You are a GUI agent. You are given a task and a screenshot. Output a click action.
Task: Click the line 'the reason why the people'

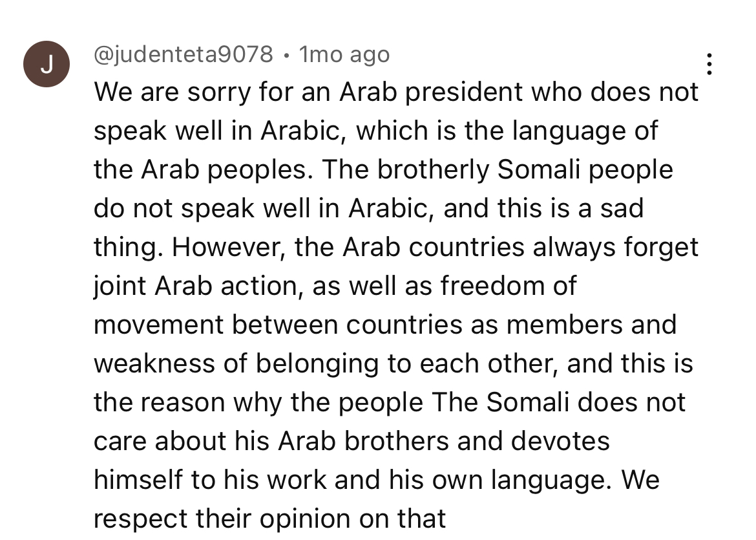(390, 402)
